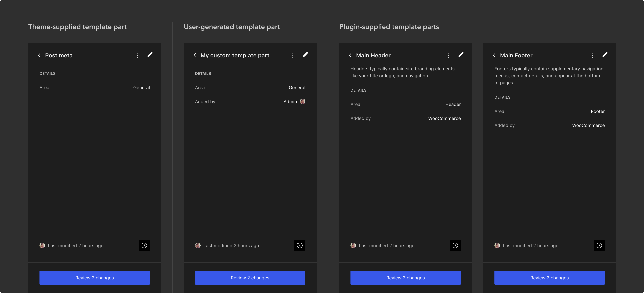Image resolution: width=644 pixels, height=293 pixels.
Task: Review 2 changes in Main Header panel
Action: pos(406,277)
